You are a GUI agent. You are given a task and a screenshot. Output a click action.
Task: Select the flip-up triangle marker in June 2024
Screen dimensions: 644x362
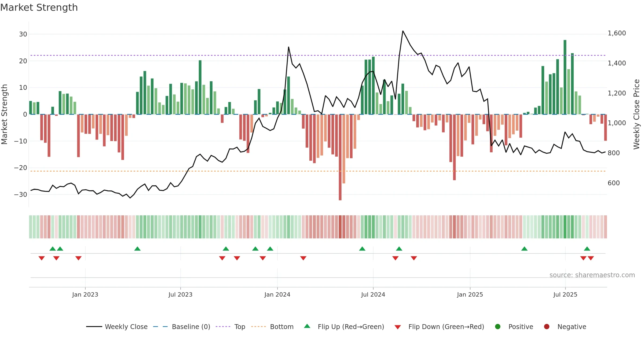tap(362, 249)
